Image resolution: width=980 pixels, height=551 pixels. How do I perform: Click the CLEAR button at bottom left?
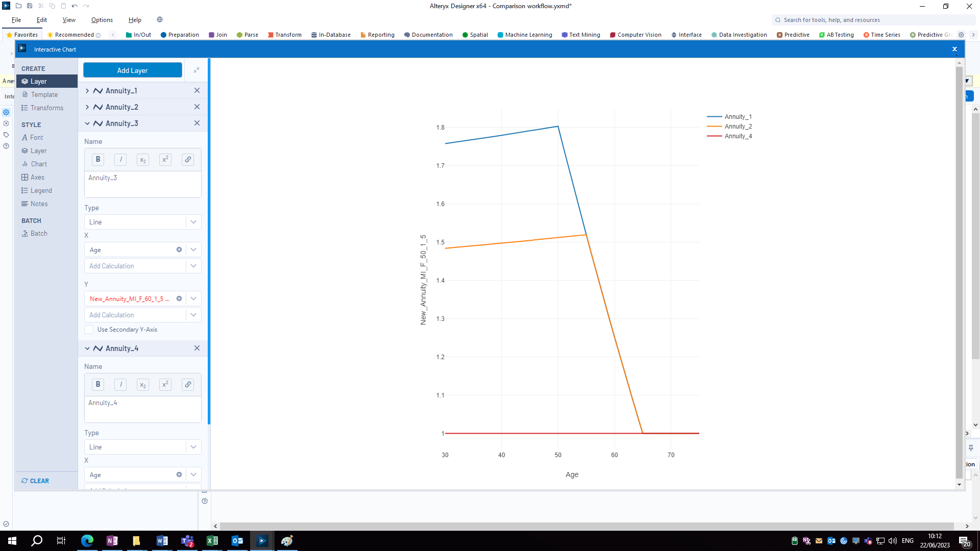point(35,481)
